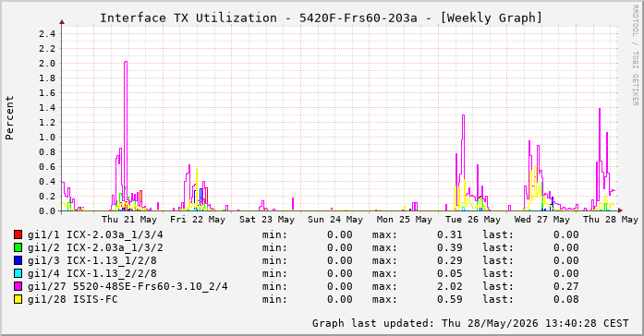
Task: Select legend label gi1/3 ICX-1.13_1/2/8
Action: (92, 260)
